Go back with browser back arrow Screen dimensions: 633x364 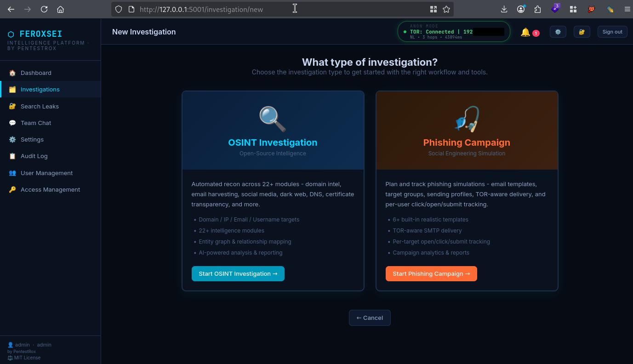click(x=11, y=9)
